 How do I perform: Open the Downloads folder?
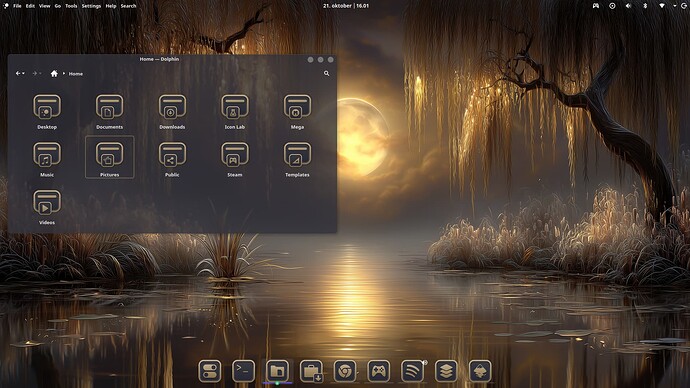tap(172, 112)
